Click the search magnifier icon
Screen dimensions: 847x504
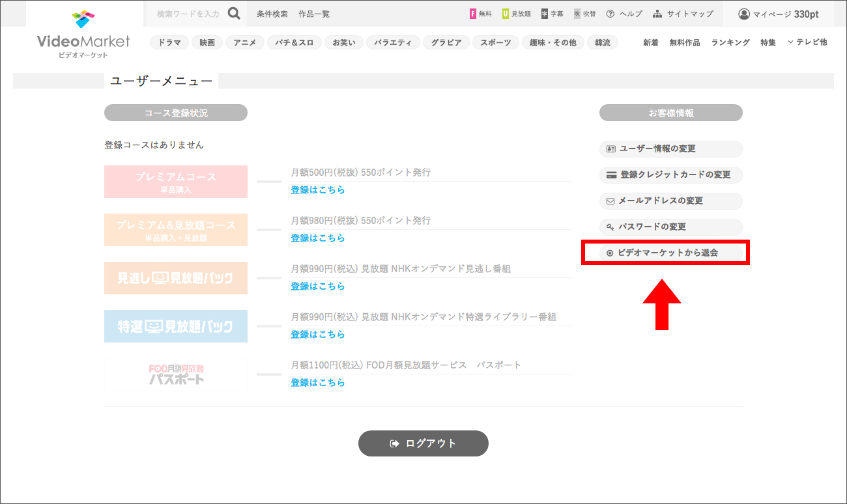tap(234, 13)
